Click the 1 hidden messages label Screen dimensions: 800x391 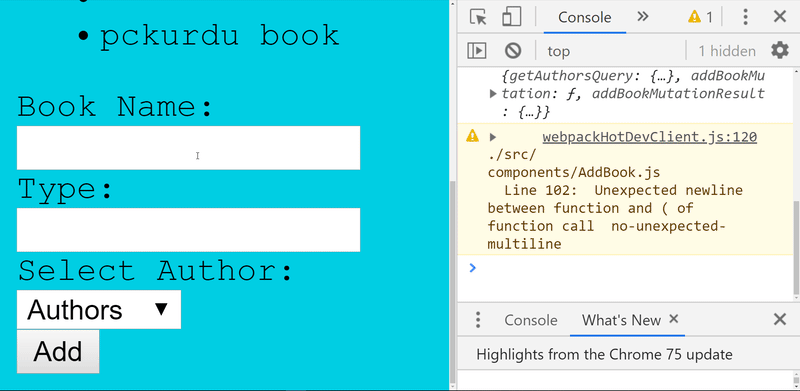pyautogui.click(x=727, y=51)
